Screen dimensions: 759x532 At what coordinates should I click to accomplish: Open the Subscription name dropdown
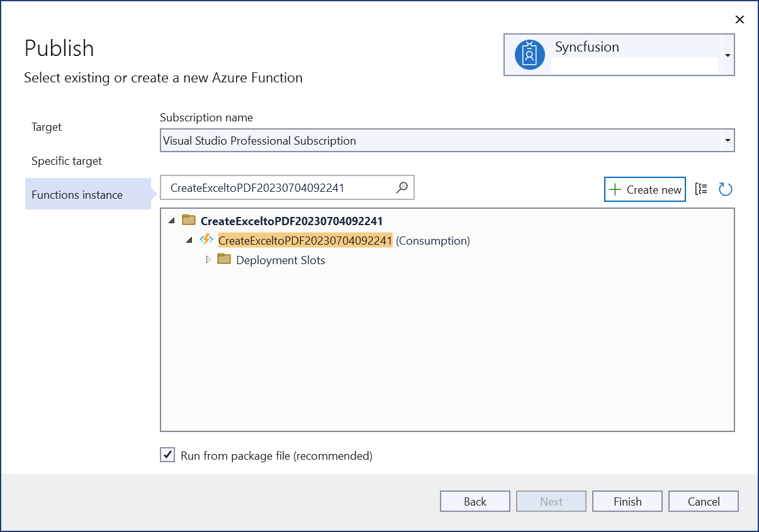pos(728,140)
